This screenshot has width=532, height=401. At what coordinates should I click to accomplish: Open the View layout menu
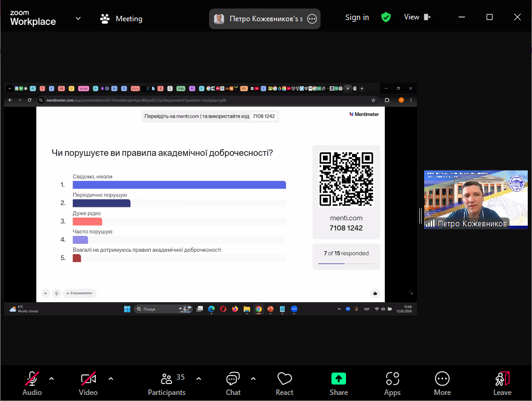pyautogui.click(x=417, y=17)
